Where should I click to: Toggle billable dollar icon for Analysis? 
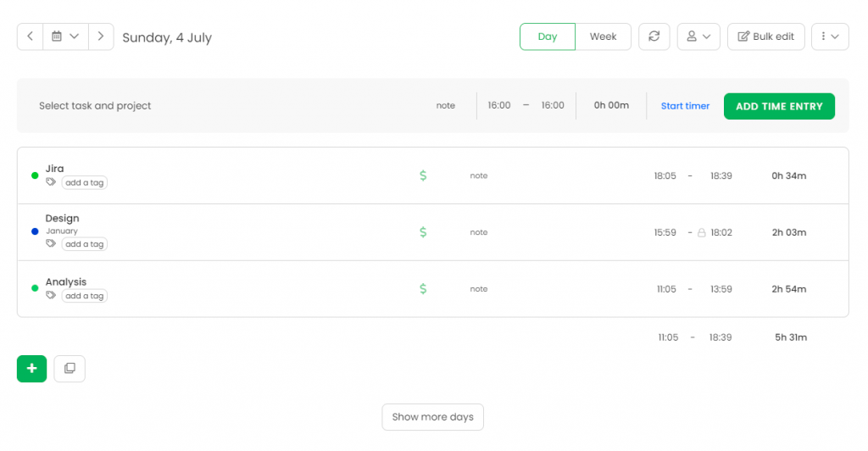(x=423, y=289)
